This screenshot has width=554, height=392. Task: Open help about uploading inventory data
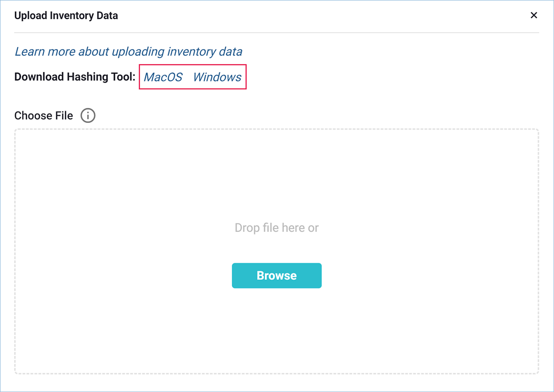129,51
